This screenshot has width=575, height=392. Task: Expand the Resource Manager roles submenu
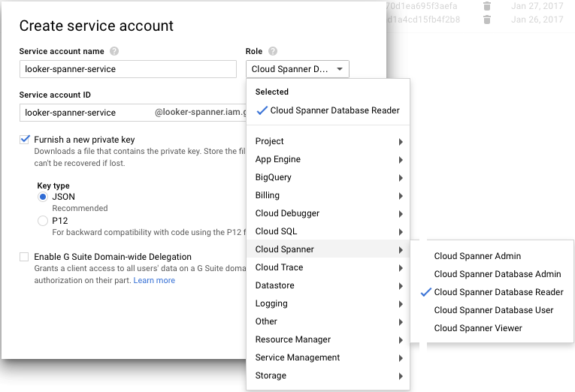click(x=329, y=339)
